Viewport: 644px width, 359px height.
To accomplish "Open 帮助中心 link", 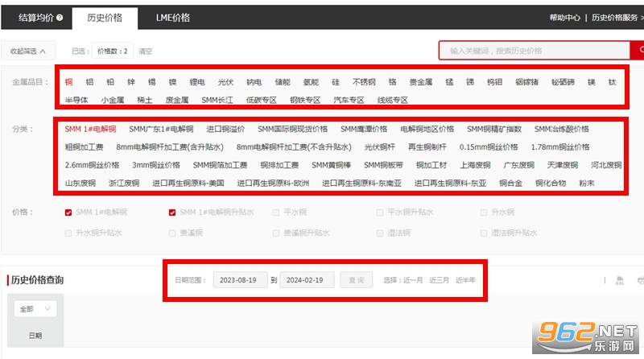I will [x=565, y=18].
